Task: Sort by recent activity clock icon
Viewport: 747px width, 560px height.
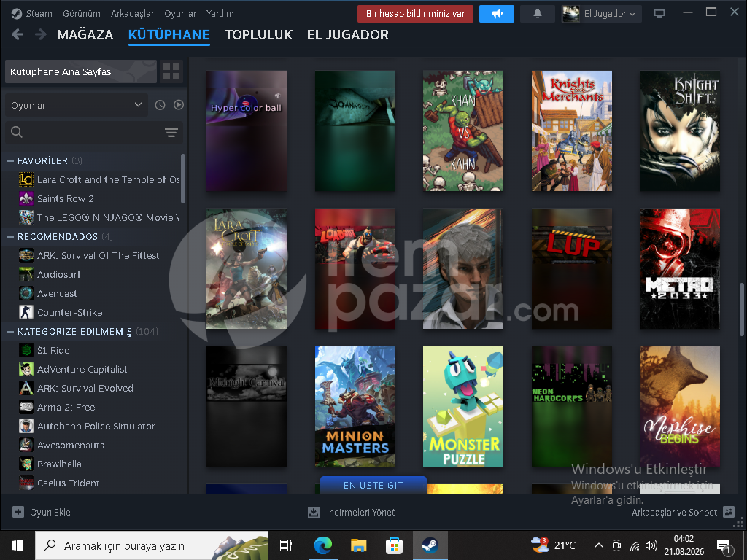Action: coord(160,105)
